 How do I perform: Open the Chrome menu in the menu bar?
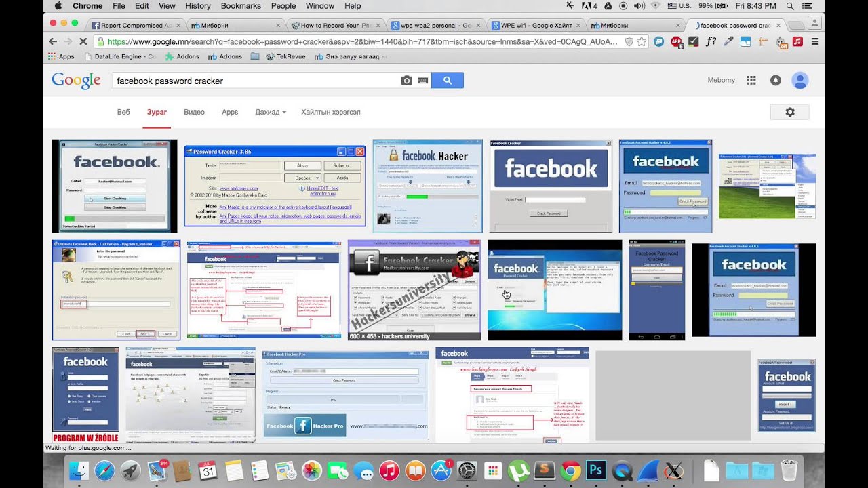coord(87,6)
